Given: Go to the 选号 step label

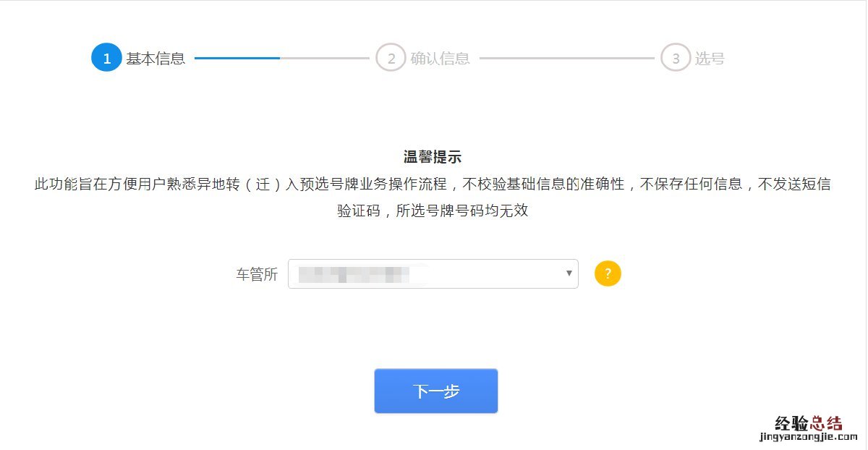Looking at the screenshot, I should tap(710, 59).
